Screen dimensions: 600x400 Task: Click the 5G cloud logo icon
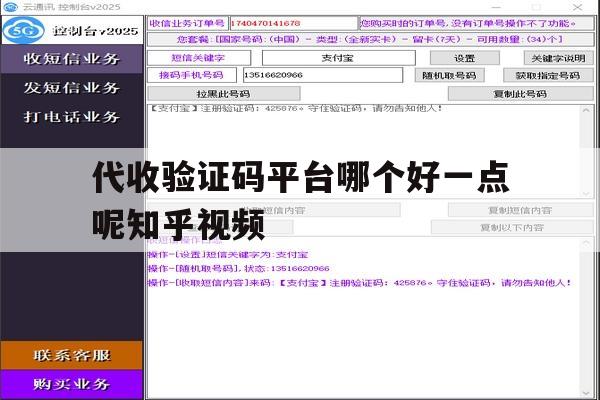click(24, 30)
